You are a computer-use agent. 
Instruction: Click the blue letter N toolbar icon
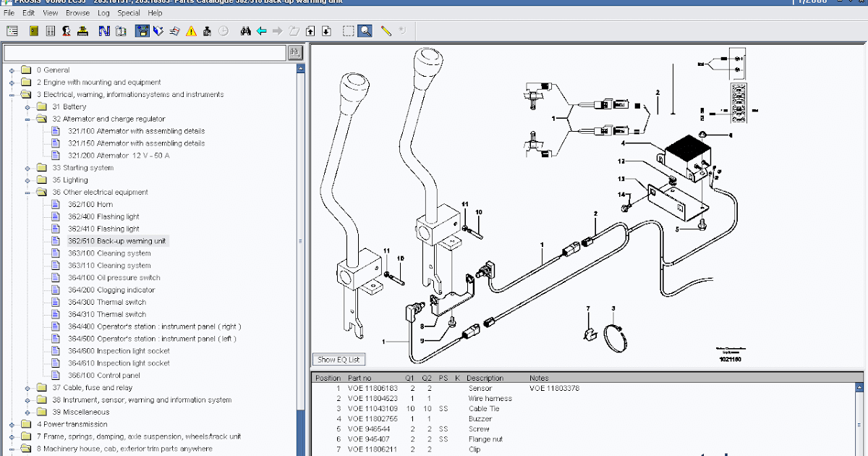coord(104,31)
